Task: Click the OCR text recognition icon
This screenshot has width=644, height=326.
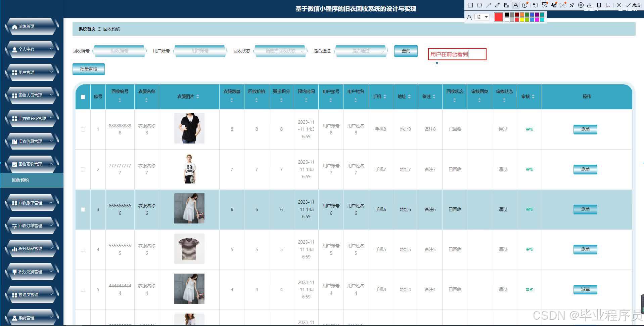Action: click(562, 5)
